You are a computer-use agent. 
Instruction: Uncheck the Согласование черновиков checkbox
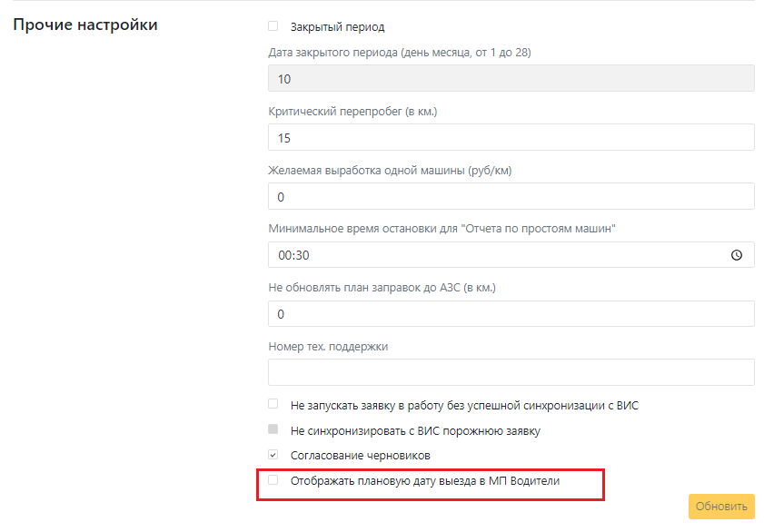click(273, 455)
